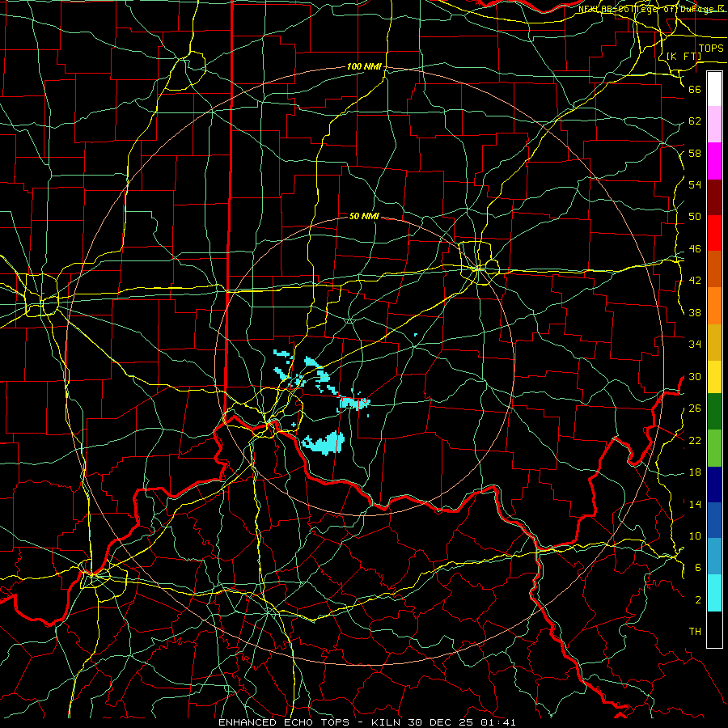This screenshot has width=728, height=728.
Task: Click the light green legend band
Action: coord(714,447)
